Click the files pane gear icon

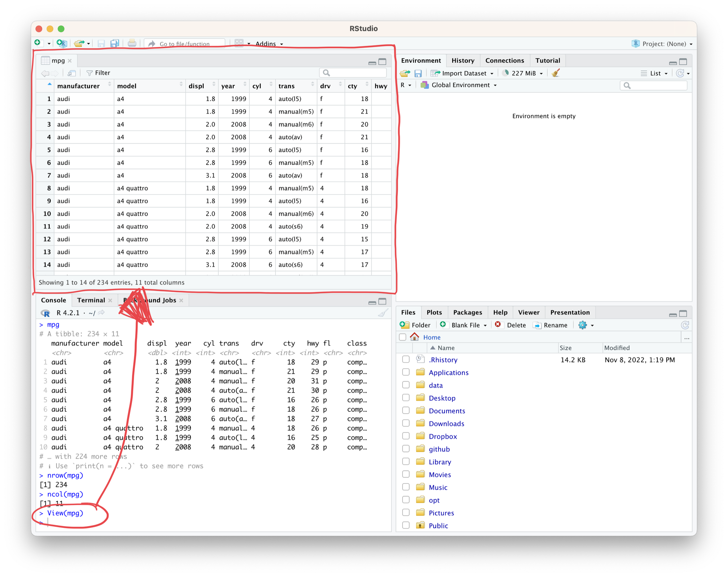coord(582,325)
